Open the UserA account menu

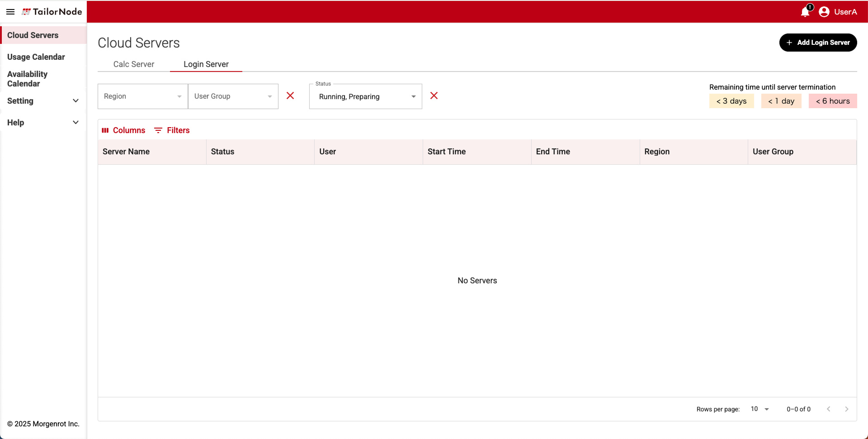(x=838, y=12)
